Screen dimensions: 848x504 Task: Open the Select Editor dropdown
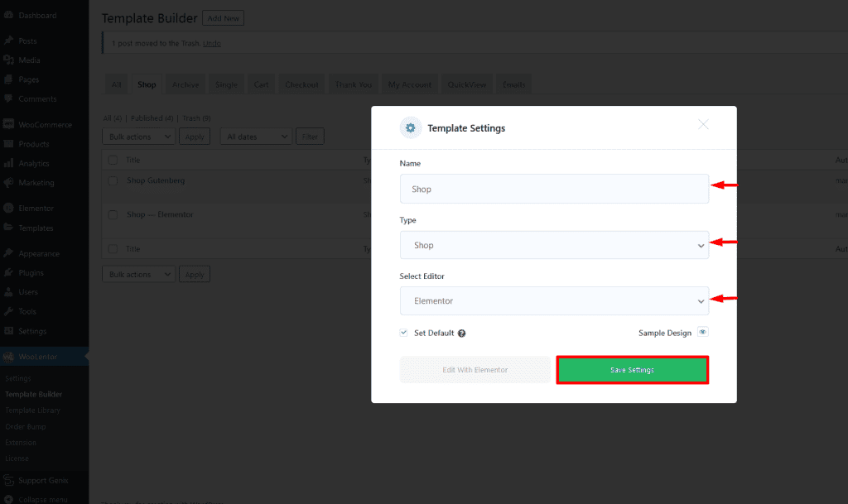(554, 301)
